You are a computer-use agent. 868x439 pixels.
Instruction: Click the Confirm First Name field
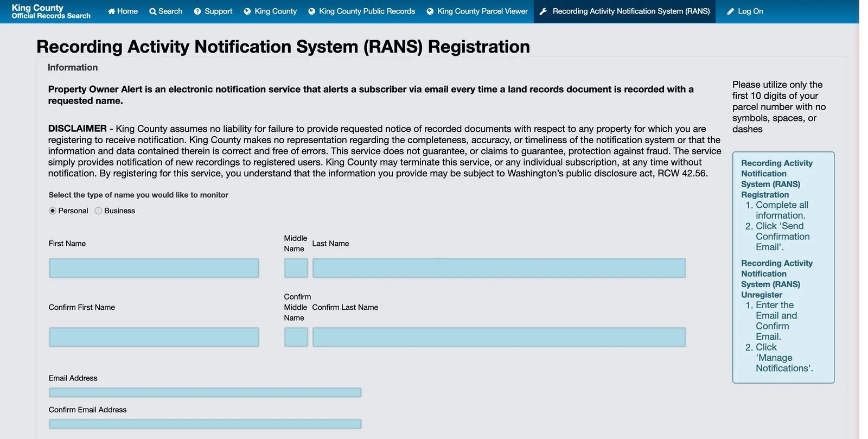154,337
